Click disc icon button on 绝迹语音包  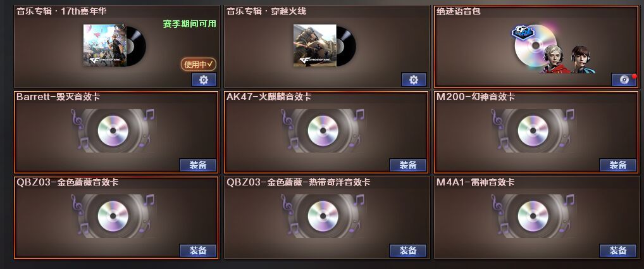(624, 80)
